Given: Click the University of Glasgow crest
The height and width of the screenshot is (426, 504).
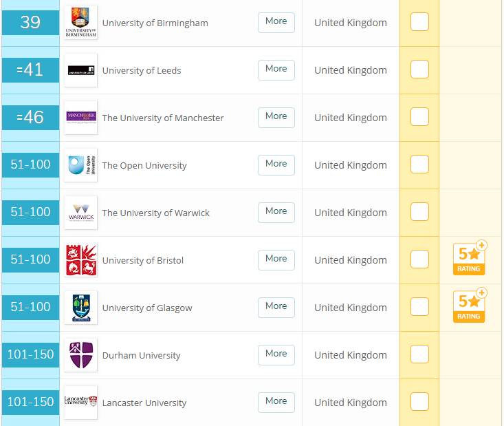Looking at the screenshot, I should pyautogui.click(x=80, y=308).
